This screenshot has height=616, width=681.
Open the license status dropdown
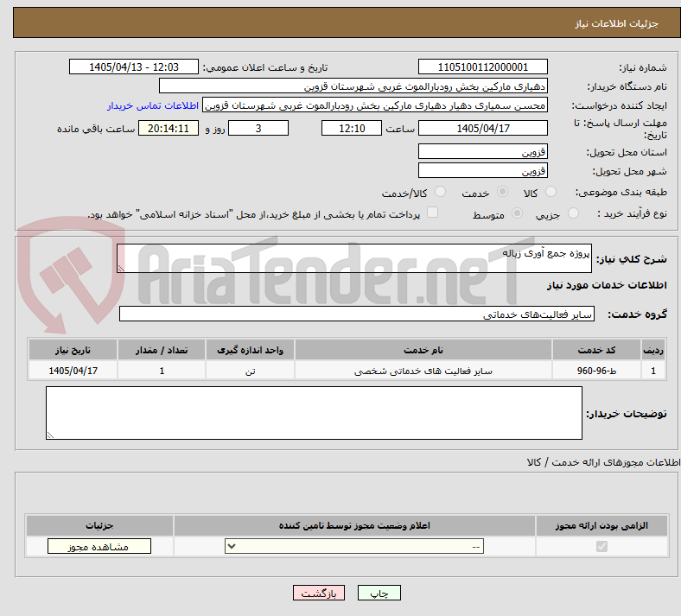(354, 546)
